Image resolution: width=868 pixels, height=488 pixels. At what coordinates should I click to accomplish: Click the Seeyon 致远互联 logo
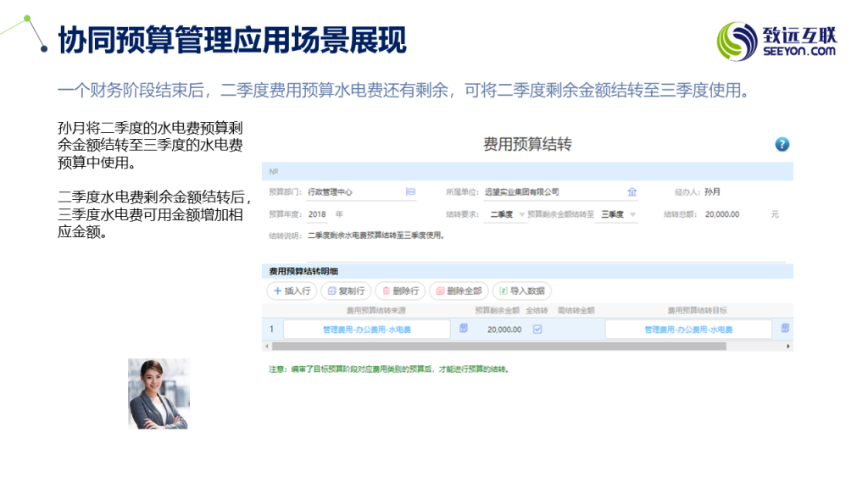click(777, 41)
